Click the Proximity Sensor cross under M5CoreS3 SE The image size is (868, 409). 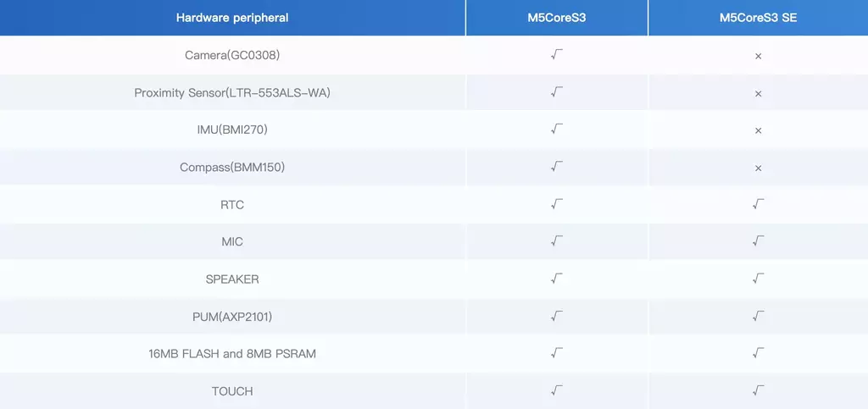[759, 93]
